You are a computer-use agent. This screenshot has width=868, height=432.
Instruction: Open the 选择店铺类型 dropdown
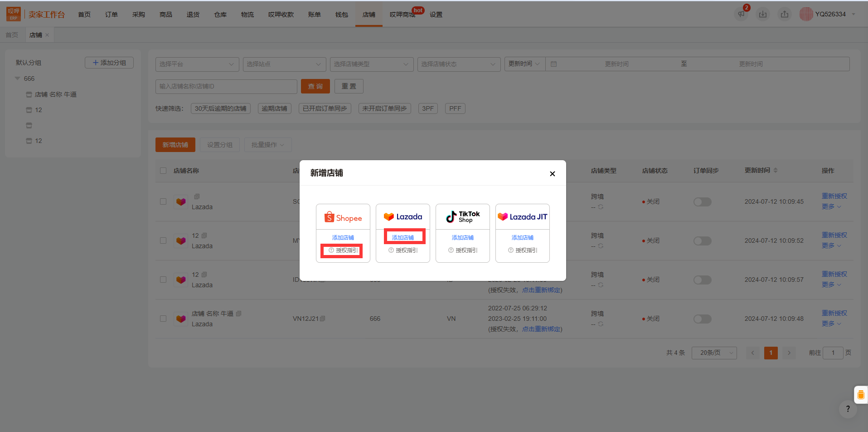point(372,64)
